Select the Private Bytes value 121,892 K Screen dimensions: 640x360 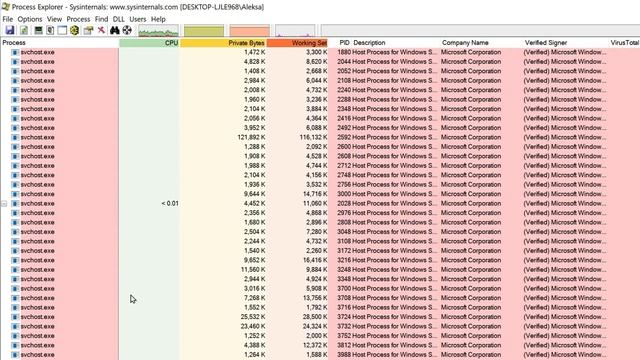[251, 137]
